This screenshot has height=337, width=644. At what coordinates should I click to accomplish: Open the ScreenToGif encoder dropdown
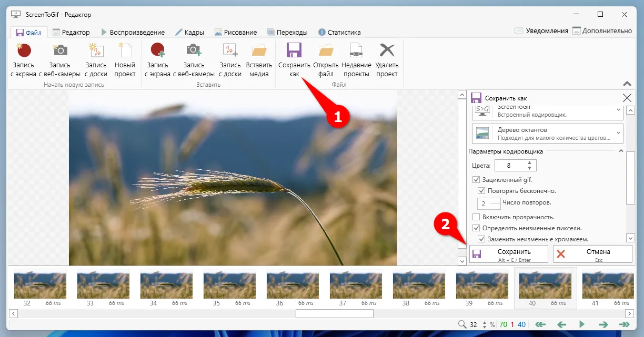tap(547, 110)
